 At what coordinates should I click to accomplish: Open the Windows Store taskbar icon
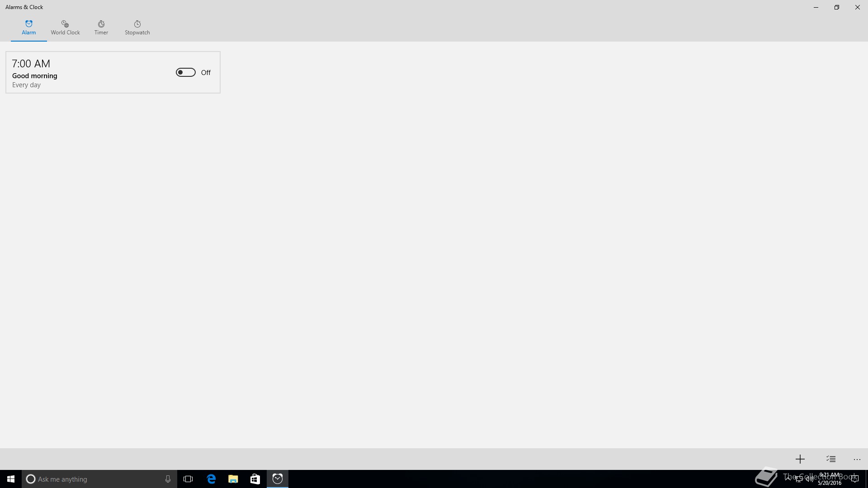[255, 479]
